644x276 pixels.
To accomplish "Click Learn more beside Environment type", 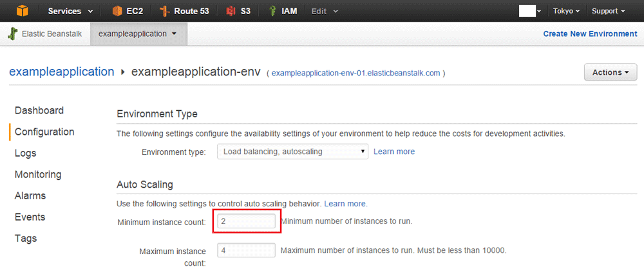I will (x=394, y=152).
